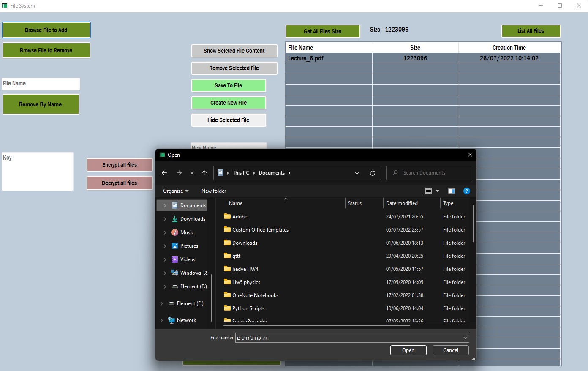Navigate back using the left arrow icon
This screenshot has height=371, width=588.
[x=164, y=172]
